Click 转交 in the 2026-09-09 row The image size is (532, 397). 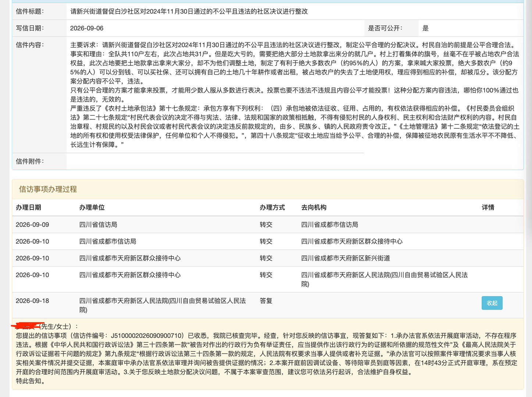click(x=266, y=225)
